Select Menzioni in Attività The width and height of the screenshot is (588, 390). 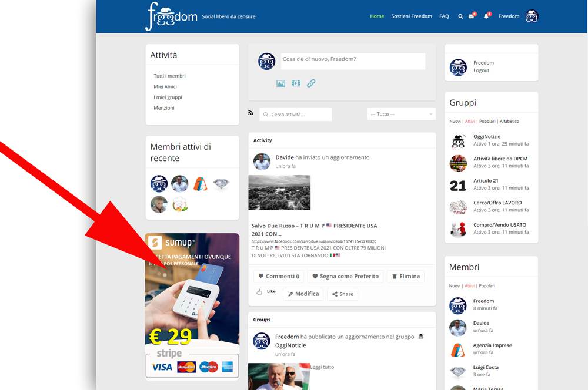[164, 108]
